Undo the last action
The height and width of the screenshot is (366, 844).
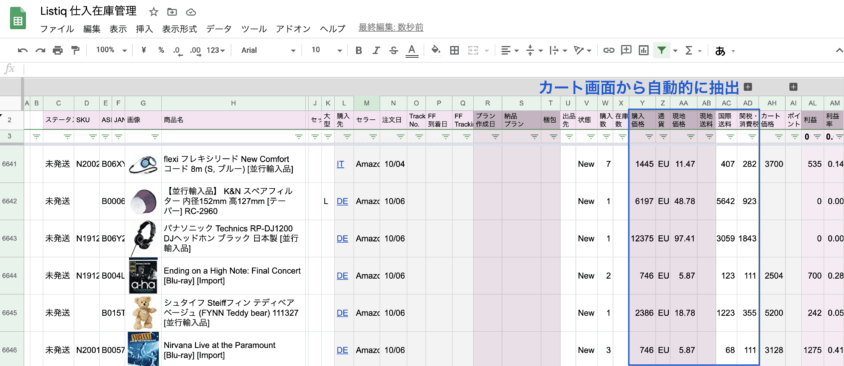[x=23, y=50]
